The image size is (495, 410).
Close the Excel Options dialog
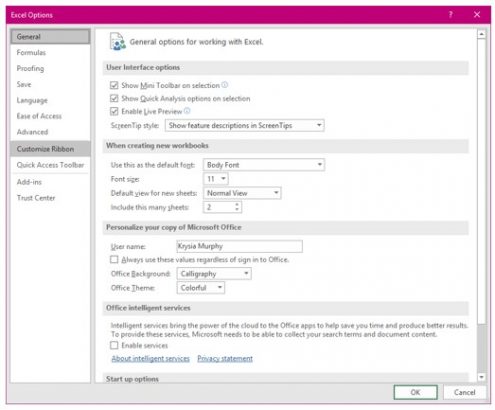(x=477, y=14)
